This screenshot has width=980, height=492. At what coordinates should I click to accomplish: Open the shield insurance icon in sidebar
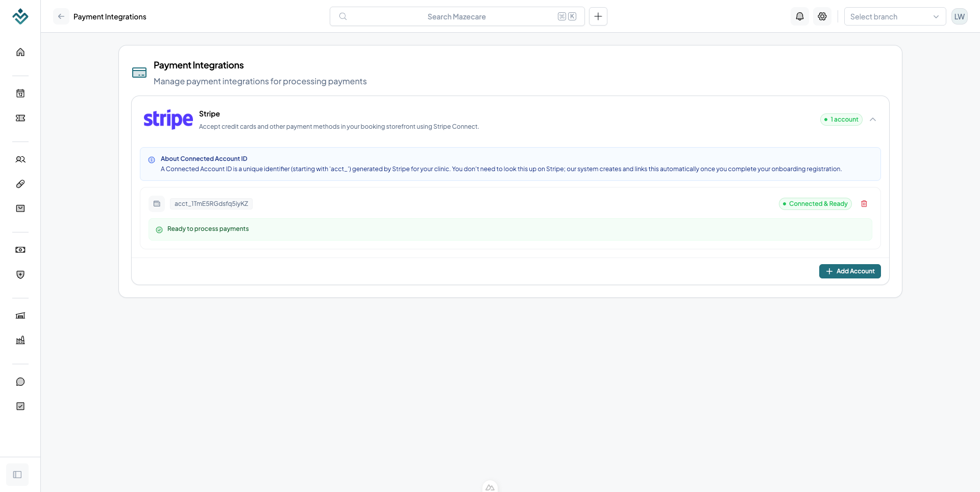tap(20, 274)
